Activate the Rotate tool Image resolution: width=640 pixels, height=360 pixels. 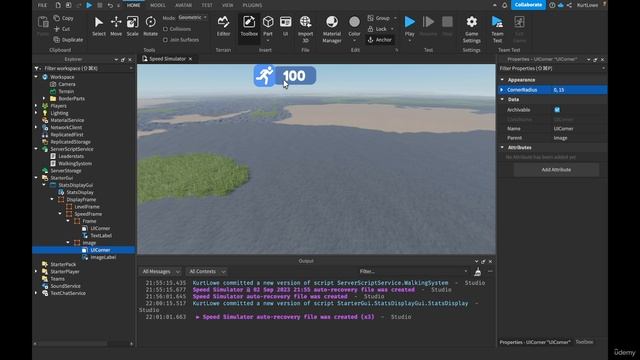[150, 26]
